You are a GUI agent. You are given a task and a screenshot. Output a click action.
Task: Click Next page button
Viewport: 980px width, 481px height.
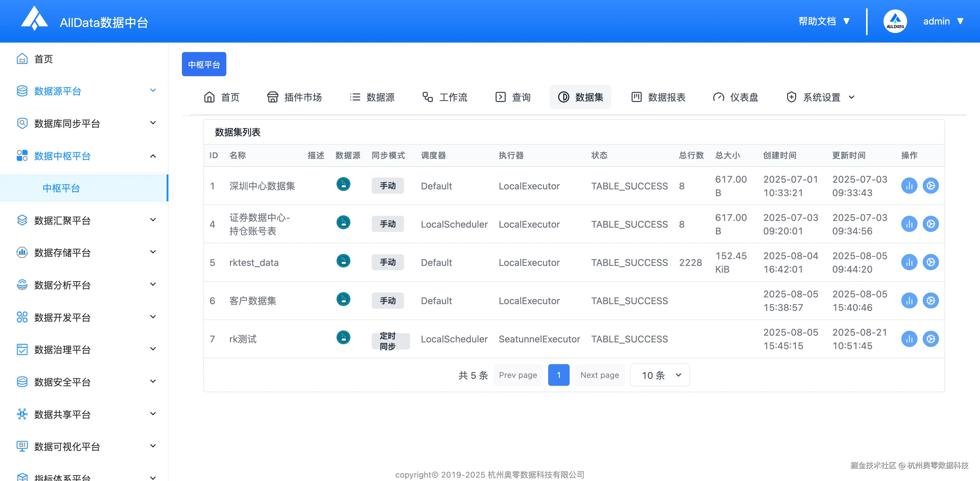click(x=599, y=375)
